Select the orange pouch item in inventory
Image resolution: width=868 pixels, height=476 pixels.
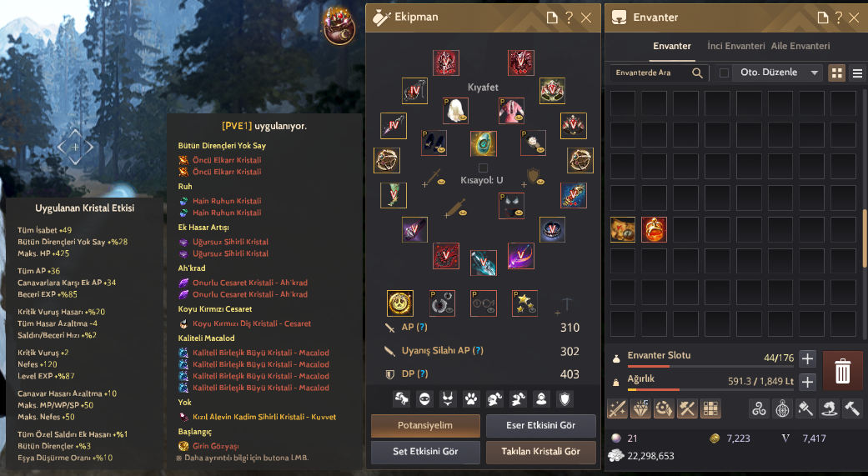coord(654,229)
